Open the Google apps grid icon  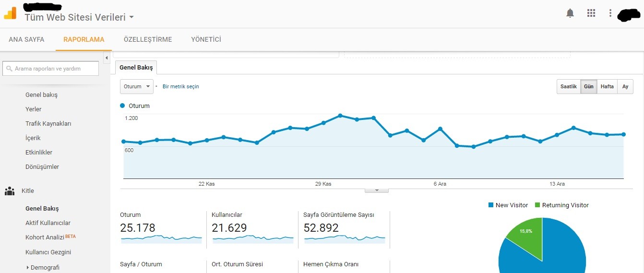pos(591,13)
